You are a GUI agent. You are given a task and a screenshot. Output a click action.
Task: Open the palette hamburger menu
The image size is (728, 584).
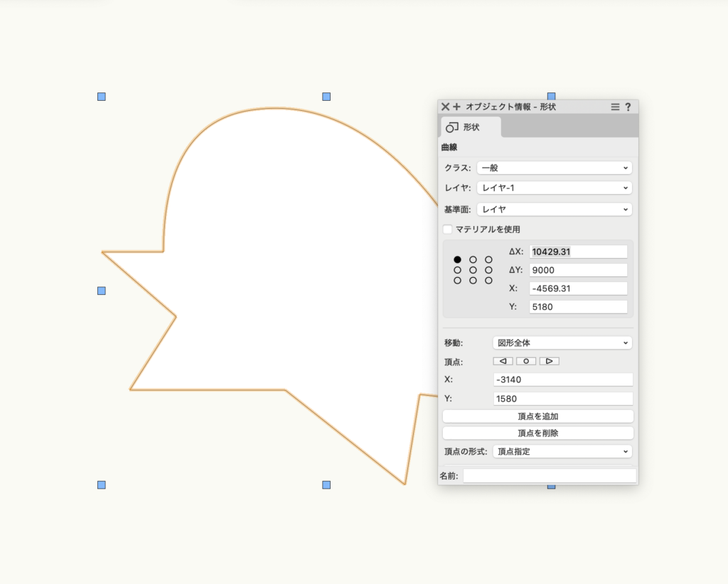616,107
